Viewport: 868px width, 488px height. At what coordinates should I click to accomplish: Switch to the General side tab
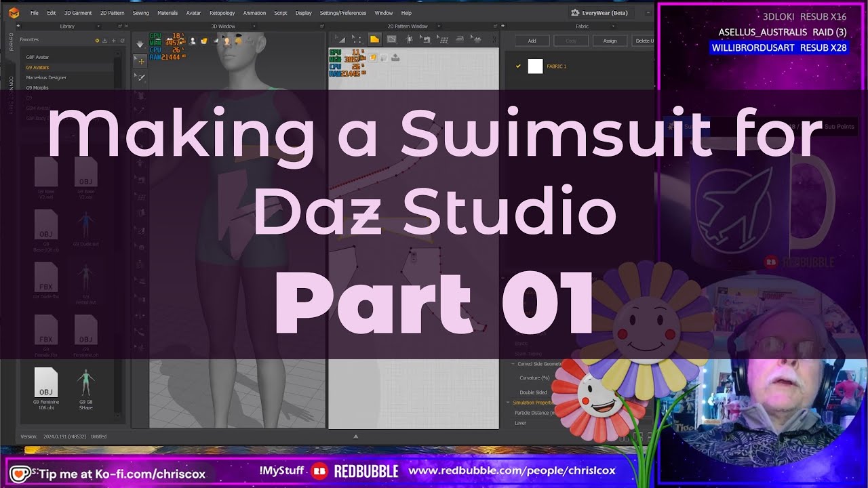point(11,41)
